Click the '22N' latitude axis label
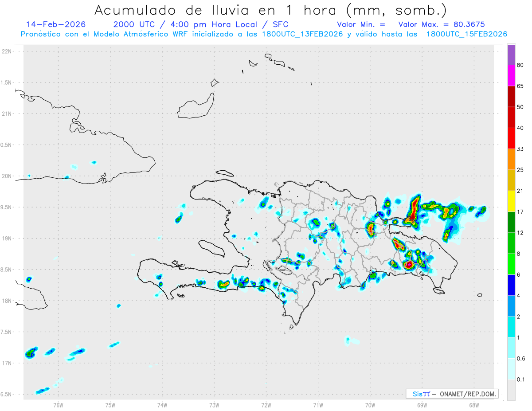Screen dimensions: 532x411 6,51
